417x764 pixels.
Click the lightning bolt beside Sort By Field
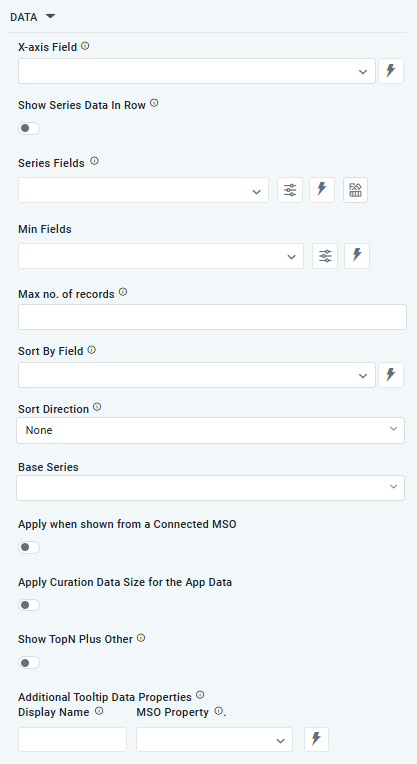coord(391,375)
